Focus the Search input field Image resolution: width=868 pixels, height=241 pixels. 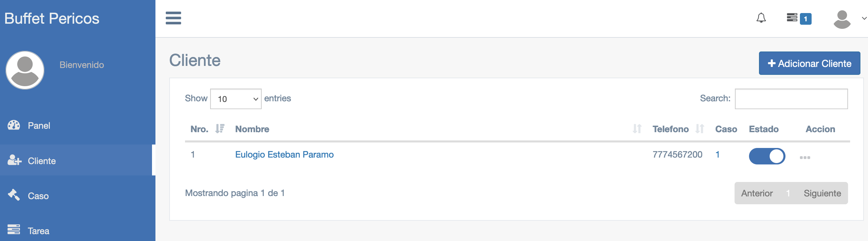(791, 99)
